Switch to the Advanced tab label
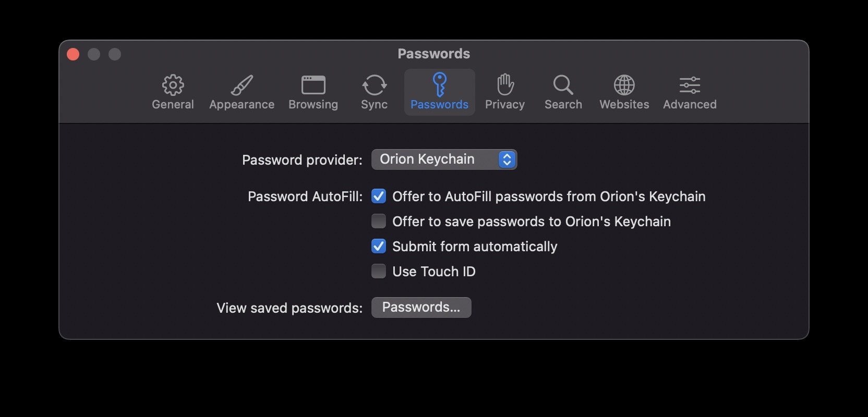Image resolution: width=868 pixels, height=417 pixels. pyautogui.click(x=690, y=105)
